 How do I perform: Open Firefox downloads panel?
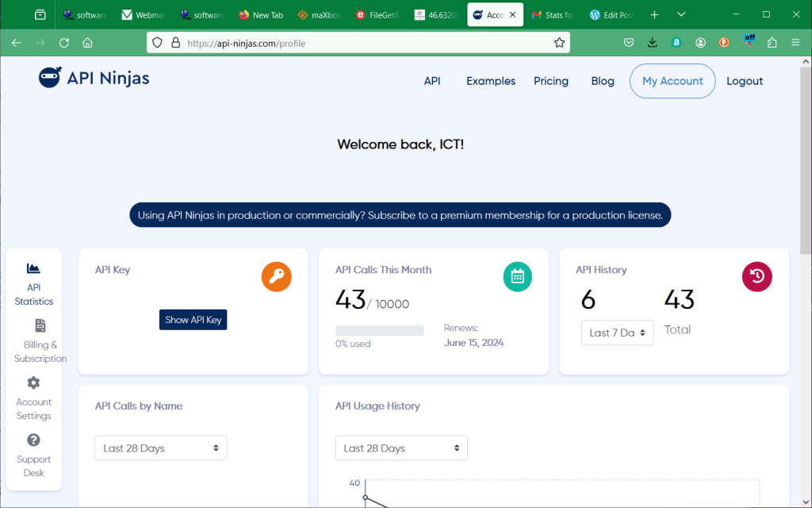652,43
